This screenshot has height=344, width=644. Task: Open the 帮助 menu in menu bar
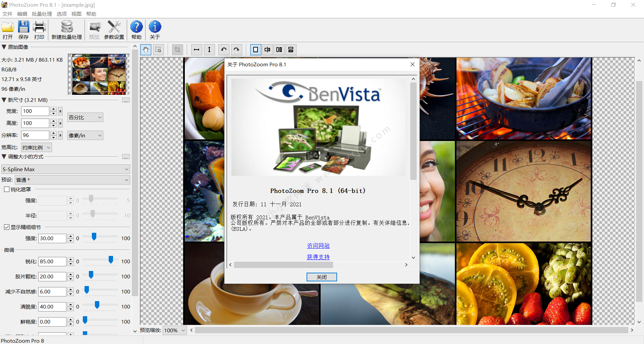[x=91, y=14]
